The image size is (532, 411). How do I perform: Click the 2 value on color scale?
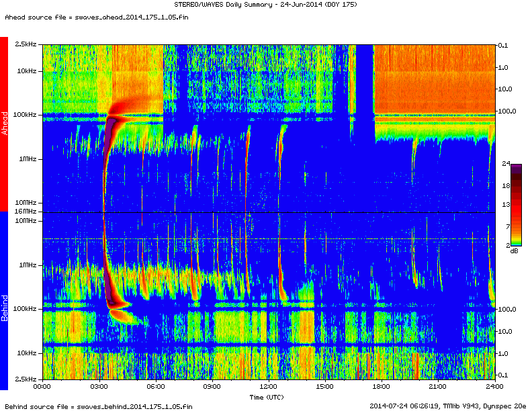coord(508,245)
